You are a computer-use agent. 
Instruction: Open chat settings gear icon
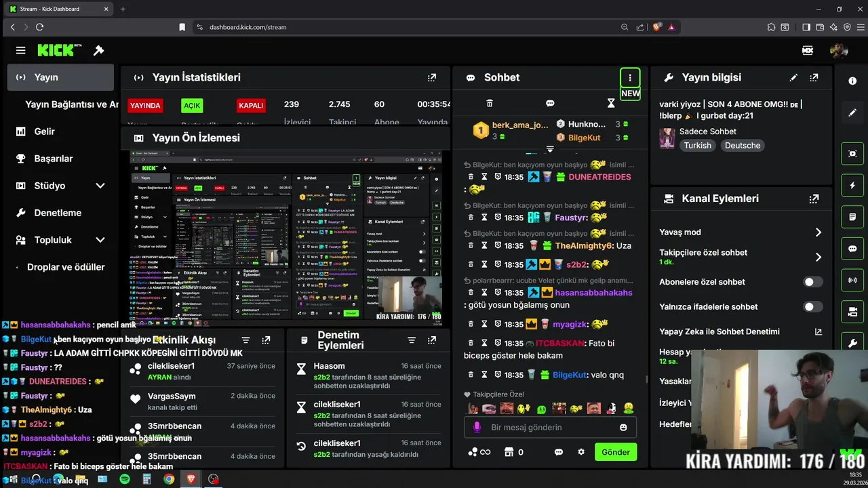pos(580,452)
